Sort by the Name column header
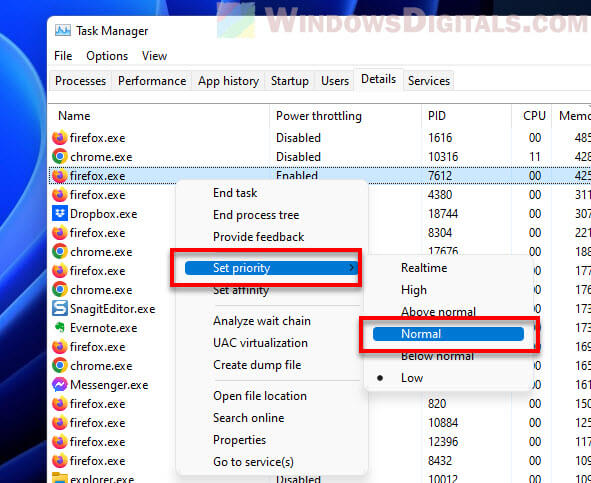The image size is (591, 483). tap(74, 115)
